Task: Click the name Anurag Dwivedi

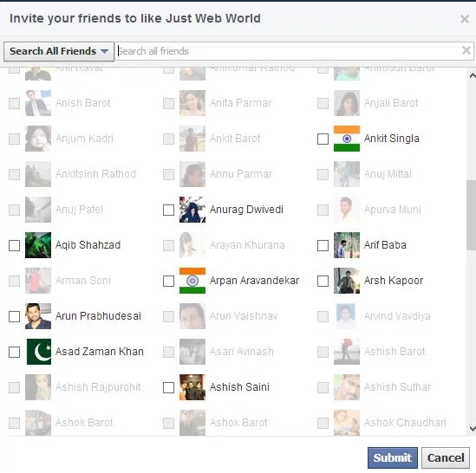Action: click(246, 210)
